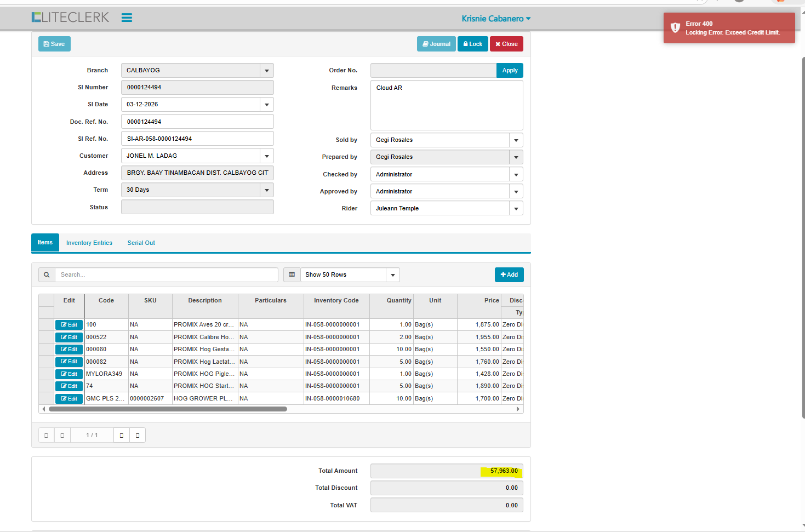This screenshot has height=532, width=805.
Task: Click the Order No. input field
Action: tap(433, 71)
